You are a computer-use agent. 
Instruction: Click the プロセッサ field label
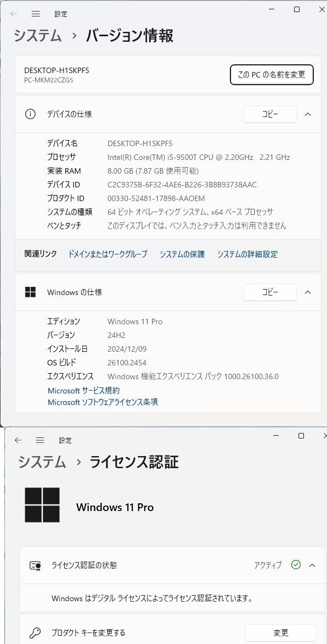tap(61, 157)
